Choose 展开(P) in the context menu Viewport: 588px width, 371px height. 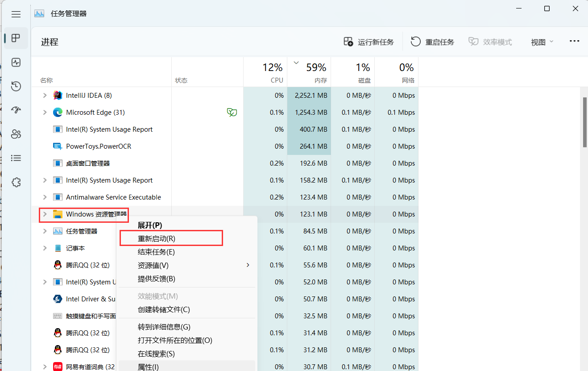[186, 225]
